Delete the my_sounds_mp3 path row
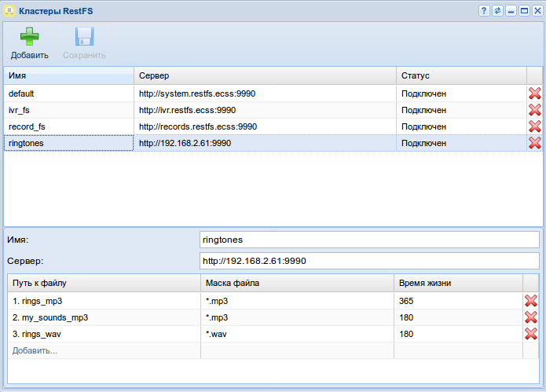The height and width of the screenshot is (392, 546). pyautogui.click(x=531, y=317)
